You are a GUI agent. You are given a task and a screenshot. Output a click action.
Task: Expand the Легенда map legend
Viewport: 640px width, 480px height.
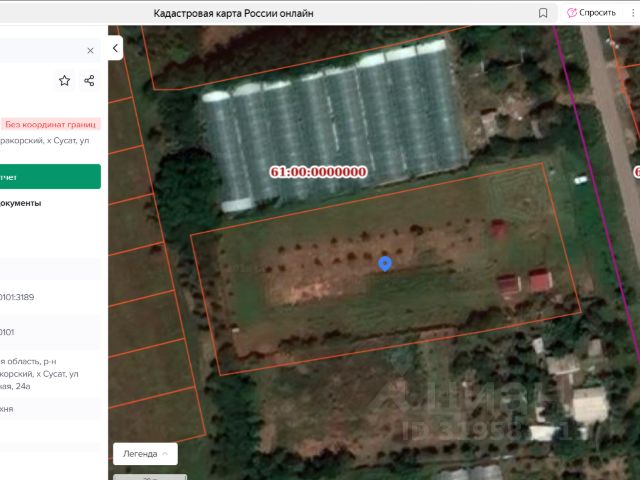pyautogui.click(x=145, y=453)
